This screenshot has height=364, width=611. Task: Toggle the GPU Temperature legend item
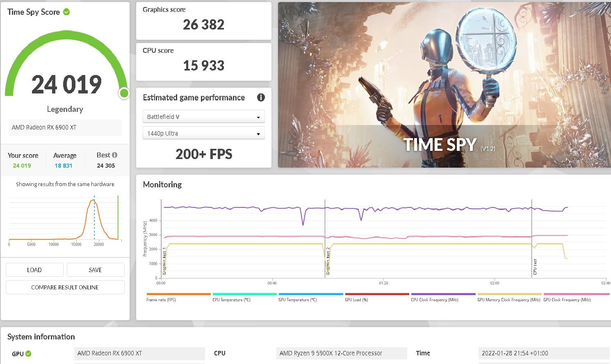click(x=298, y=300)
